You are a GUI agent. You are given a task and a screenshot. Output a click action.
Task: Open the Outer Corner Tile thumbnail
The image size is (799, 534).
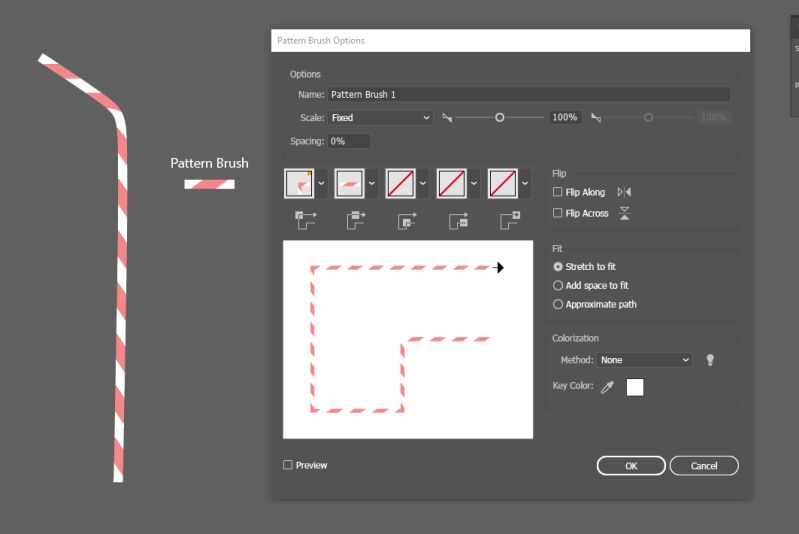click(x=299, y=183)
